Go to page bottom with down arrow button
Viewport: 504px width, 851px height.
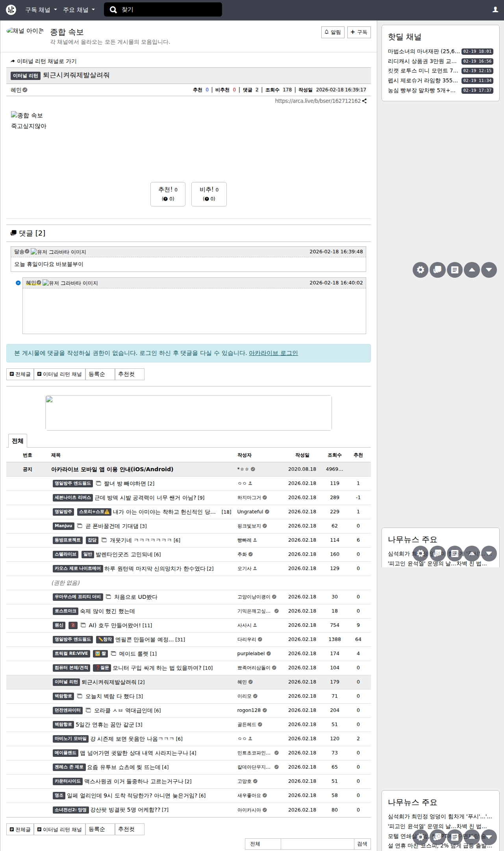coord(489,270)
